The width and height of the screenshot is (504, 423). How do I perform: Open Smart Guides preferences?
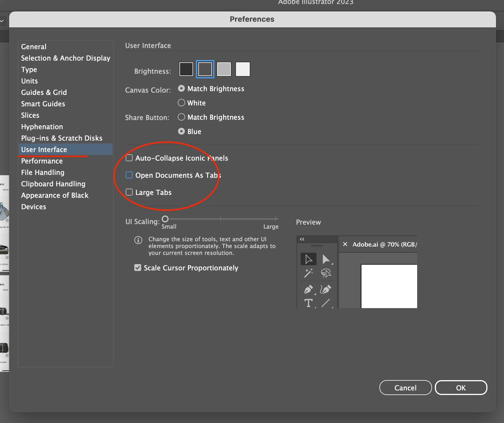(x=65, y=104)
